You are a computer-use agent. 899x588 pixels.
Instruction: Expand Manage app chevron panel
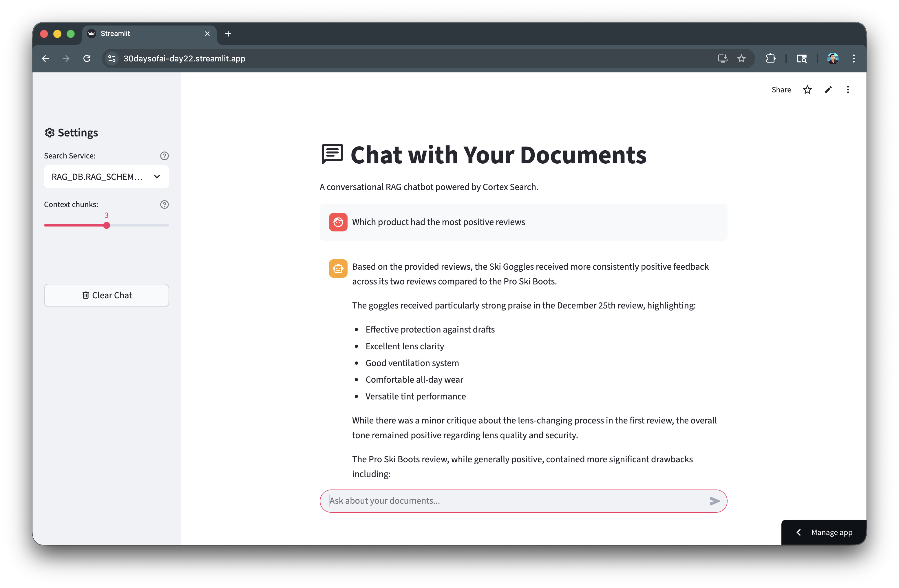[798, 532]
